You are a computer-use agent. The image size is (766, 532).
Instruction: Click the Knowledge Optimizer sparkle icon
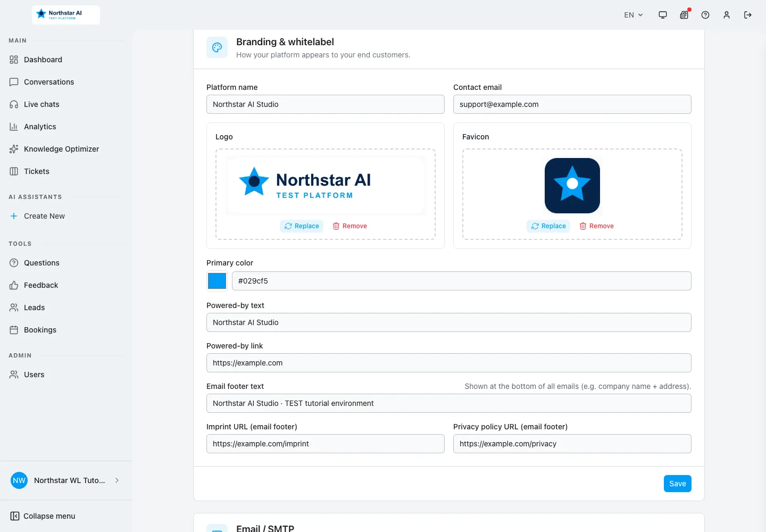[14, 149]
